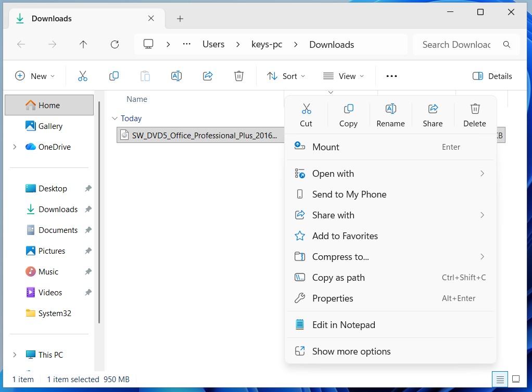This screenshot has width=532, height=392.
Task: Toggle compact details view at bottom right
Action: click(x=500, y=379)
